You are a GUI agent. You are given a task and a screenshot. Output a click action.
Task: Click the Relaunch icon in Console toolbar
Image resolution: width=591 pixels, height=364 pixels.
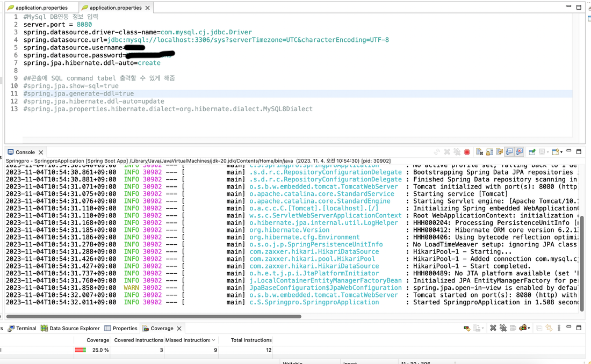pos(437,152)
